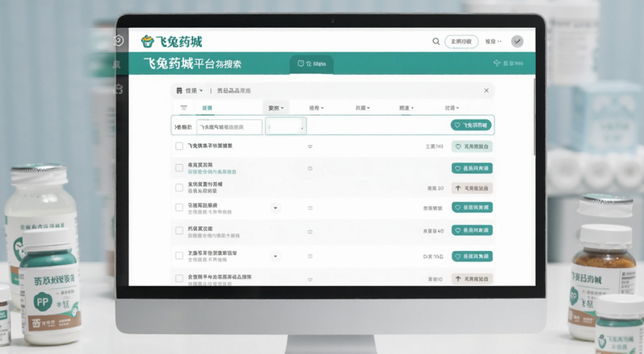Open the fourth column filter dropdown
This screenshot has height=354, width=644.
pos(407,108)
